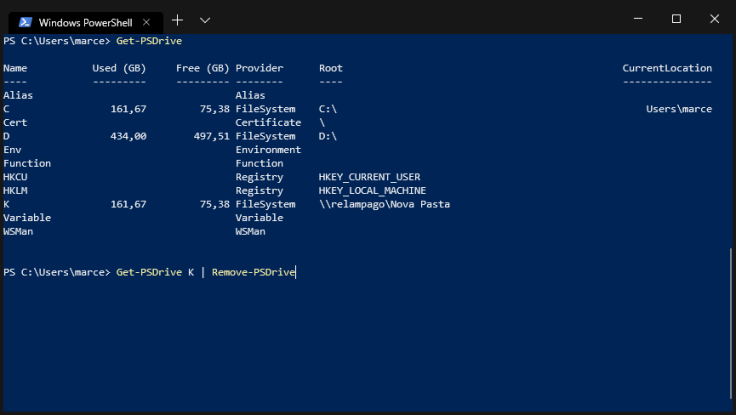The width and height of the screenshot is (736, 415).
Task: Click the PowerShell icon in the tab
Action: coord(25,21)
